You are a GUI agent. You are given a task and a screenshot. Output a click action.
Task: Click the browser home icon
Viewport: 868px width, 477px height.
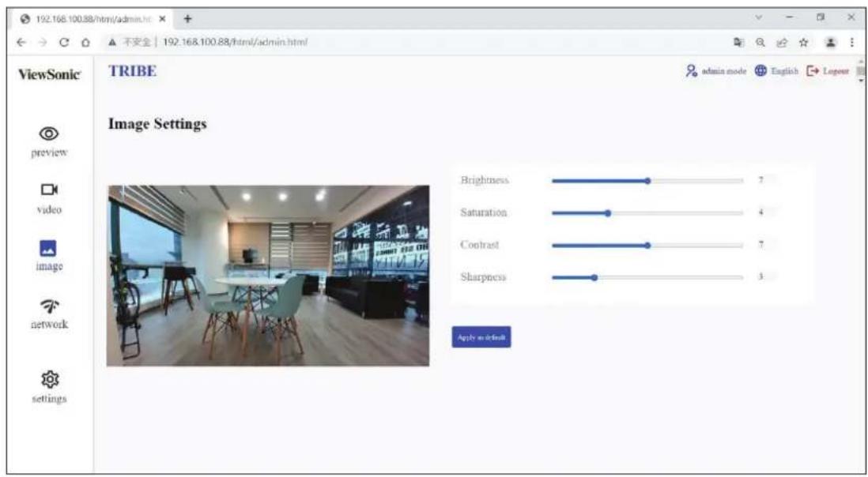click(x=86, y=41)
